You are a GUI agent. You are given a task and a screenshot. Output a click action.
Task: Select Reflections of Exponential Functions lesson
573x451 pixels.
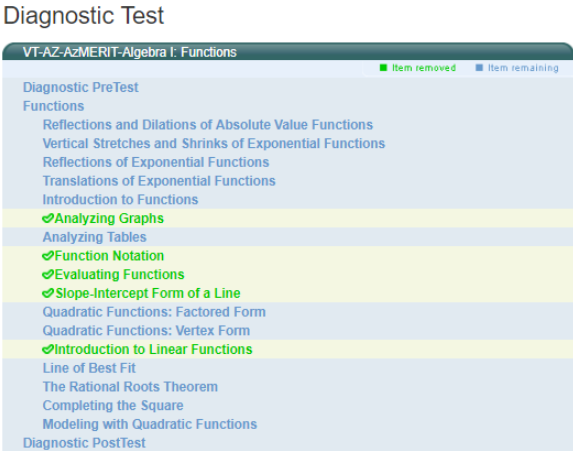pos(156,162)
